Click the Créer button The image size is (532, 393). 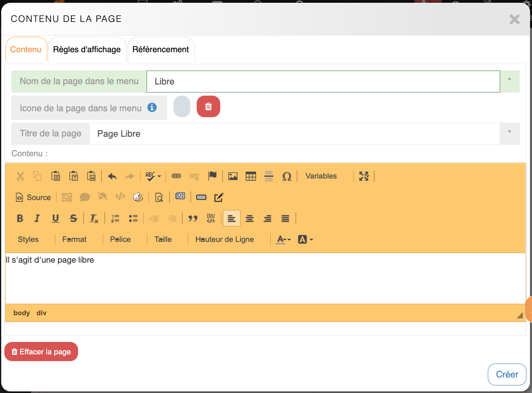[507, 374]
